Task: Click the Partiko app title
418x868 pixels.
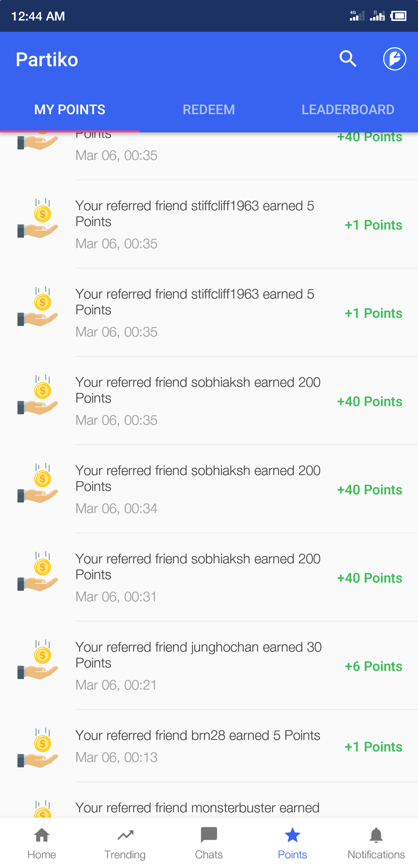Action: pyautogui.click(x=47, y=60)
